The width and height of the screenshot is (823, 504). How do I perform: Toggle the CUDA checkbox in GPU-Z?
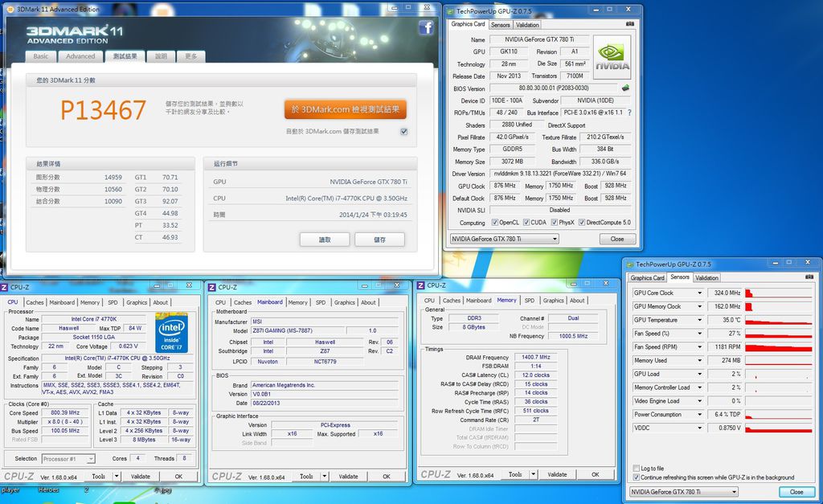526,222
